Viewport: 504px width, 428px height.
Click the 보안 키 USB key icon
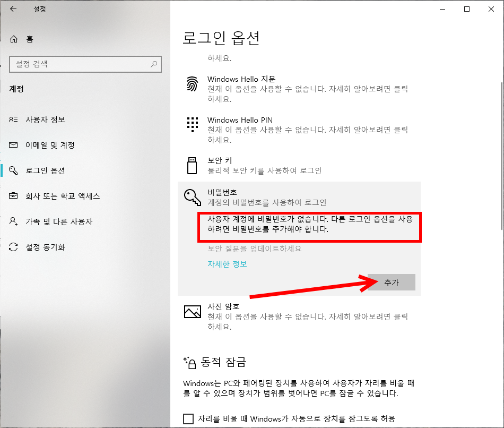click(192, 165)
